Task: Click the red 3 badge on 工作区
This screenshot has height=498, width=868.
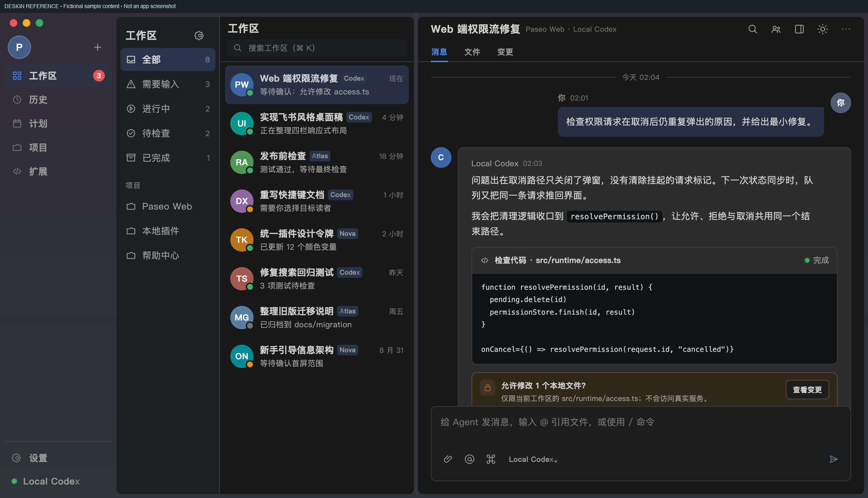Action: click(x=99, y=76)
